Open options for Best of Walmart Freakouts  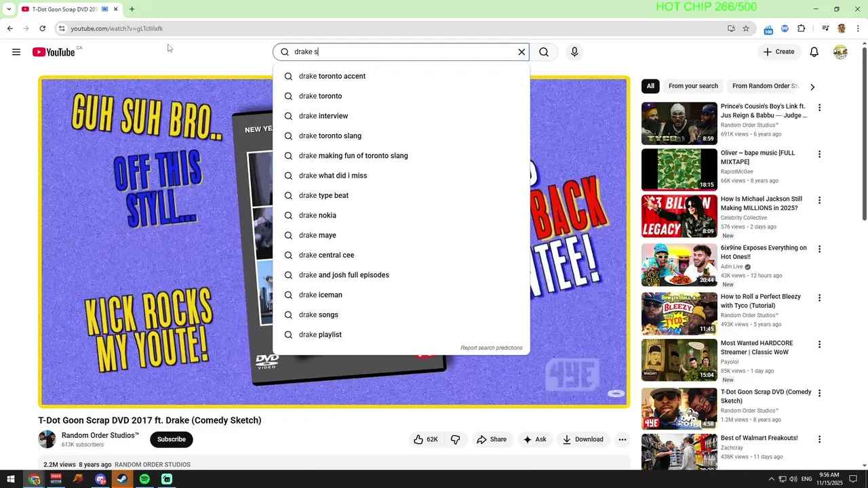819,439
